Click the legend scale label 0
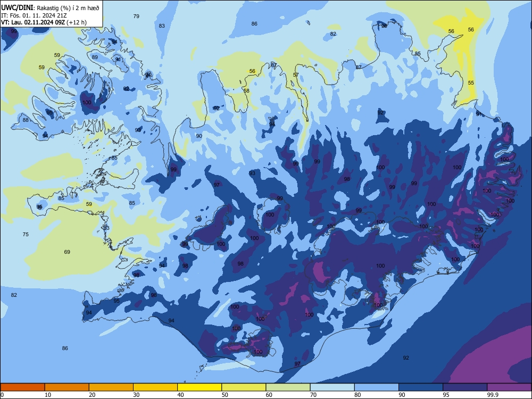Viewport: 532px width, 399px height. coord(2,395)
